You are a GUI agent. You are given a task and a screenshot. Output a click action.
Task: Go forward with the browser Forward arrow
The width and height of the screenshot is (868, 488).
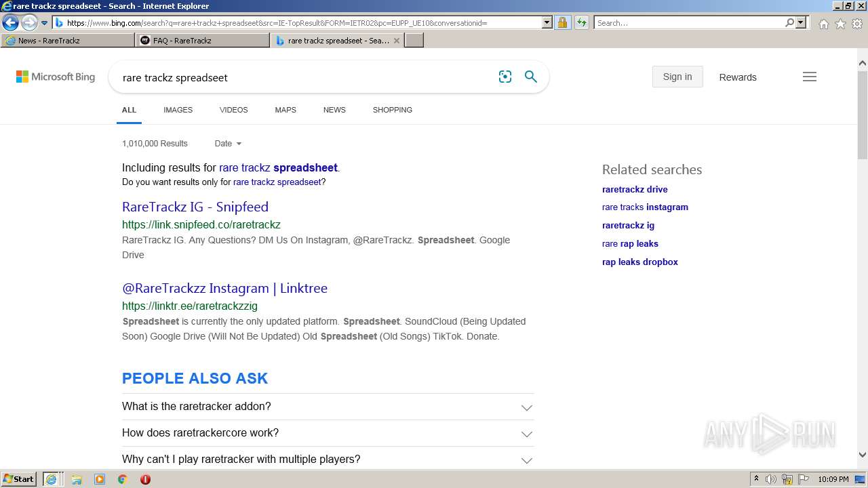click(29, 23)
